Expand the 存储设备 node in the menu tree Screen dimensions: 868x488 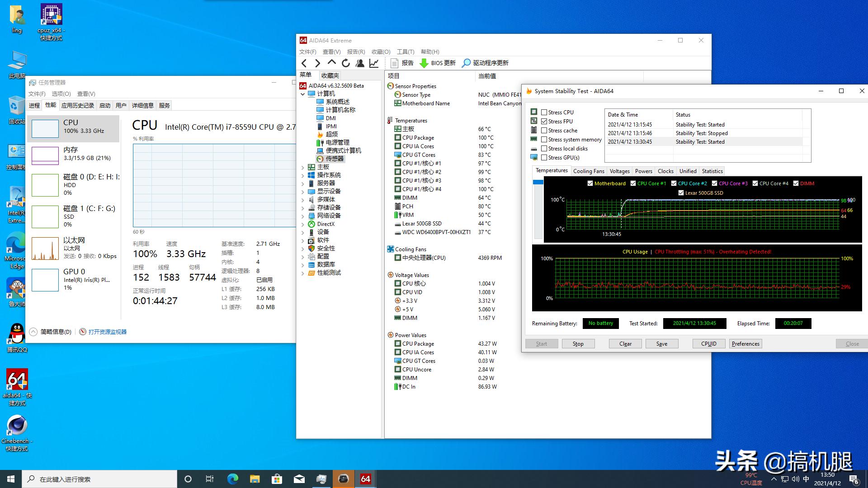tap(303, 207)
